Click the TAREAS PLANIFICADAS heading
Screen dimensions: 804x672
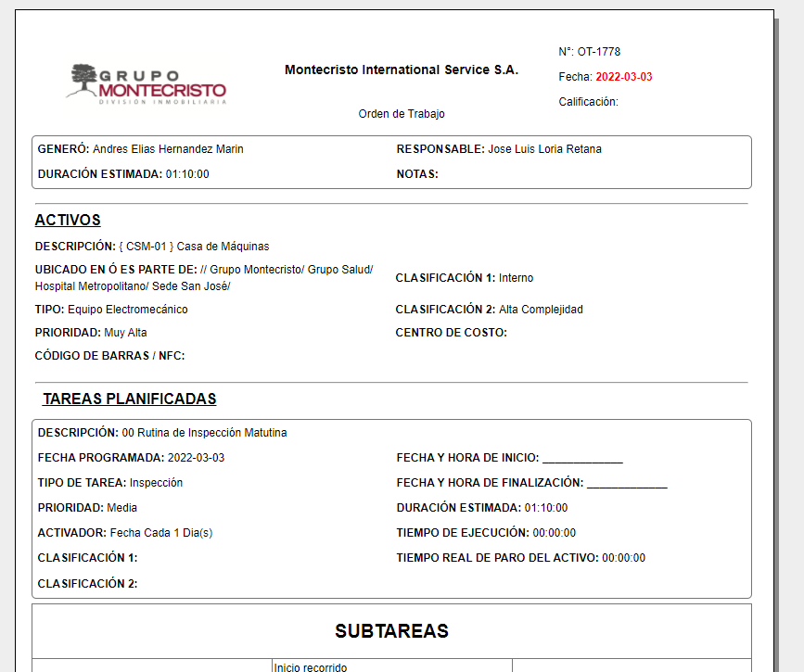tap(129, 399)
